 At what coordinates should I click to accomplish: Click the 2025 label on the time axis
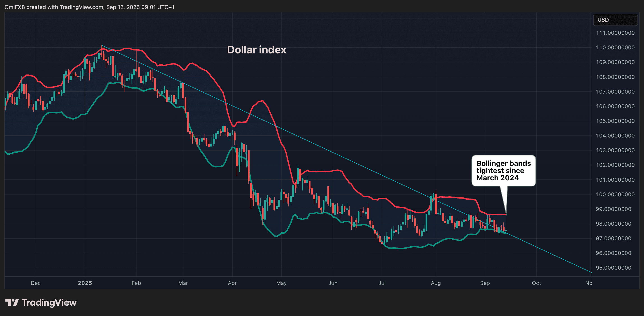point(85,283)
